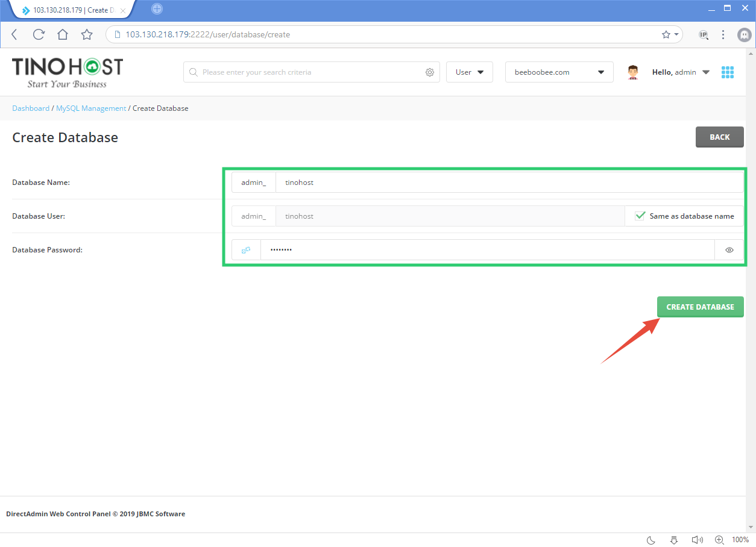Reload the page with the refresh icon
This screenshot has height=547, width=756.
[38, 34]
